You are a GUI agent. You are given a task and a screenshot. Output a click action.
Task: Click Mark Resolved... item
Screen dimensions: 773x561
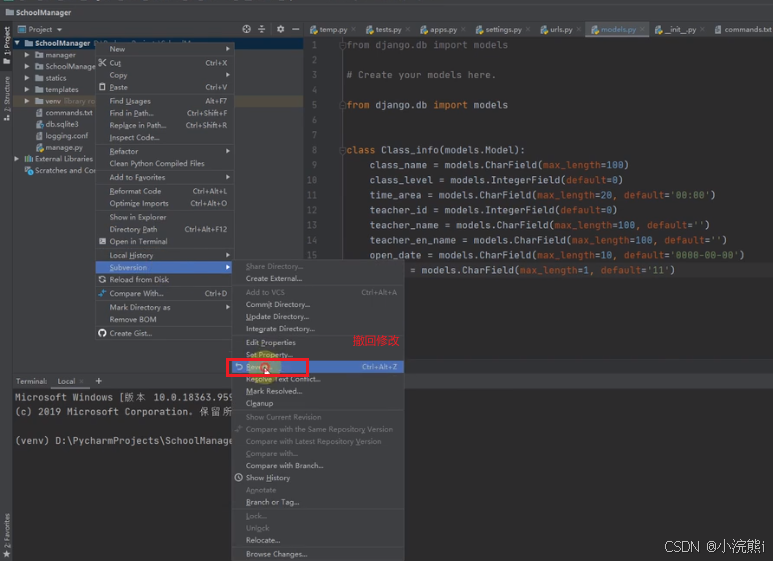point(318,391)
